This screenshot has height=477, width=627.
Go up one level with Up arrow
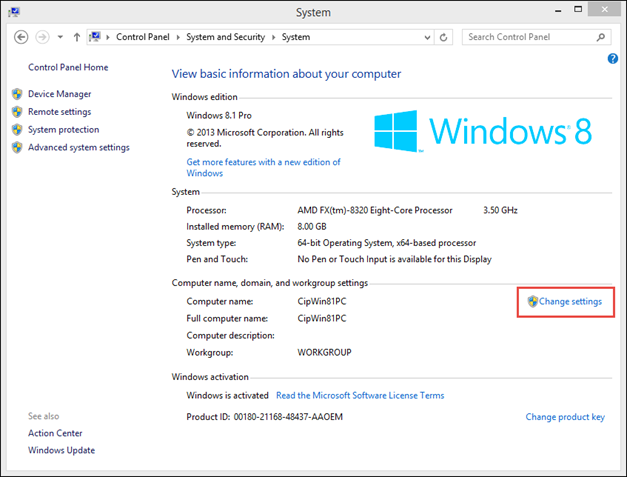pos(77,37)
